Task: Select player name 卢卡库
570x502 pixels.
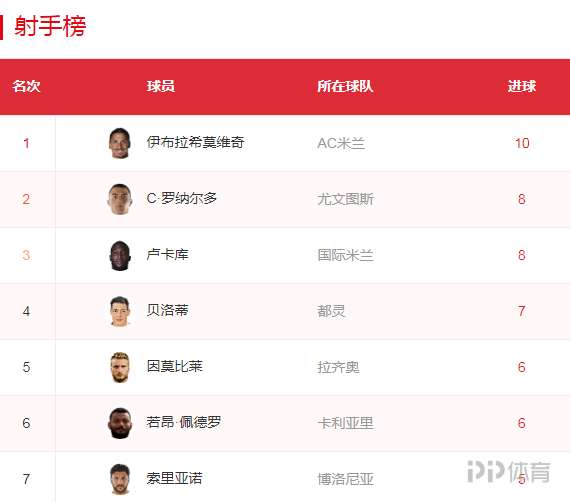Action: 167,254
